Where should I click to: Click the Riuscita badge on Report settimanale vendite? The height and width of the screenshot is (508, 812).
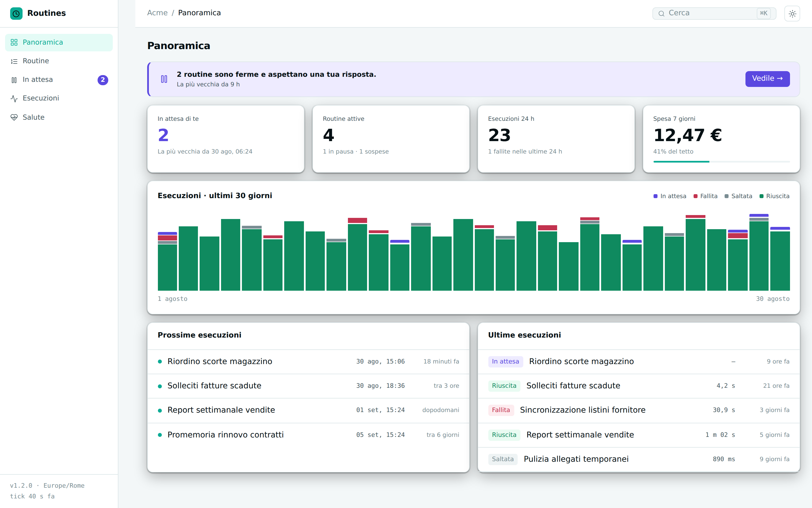[x=504, y=435]
